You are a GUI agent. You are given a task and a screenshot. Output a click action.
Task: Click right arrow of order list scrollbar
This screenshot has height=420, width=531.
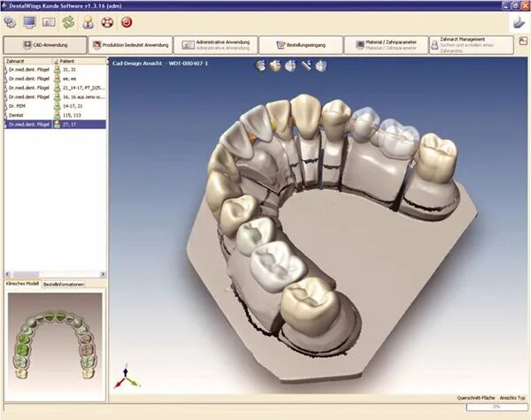[103, 274]
